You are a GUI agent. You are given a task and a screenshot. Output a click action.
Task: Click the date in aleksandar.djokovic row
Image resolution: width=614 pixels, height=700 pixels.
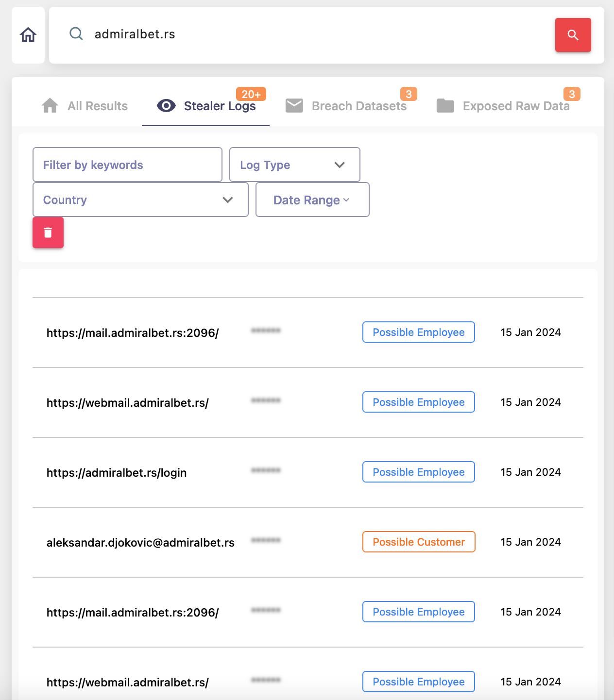531,542
